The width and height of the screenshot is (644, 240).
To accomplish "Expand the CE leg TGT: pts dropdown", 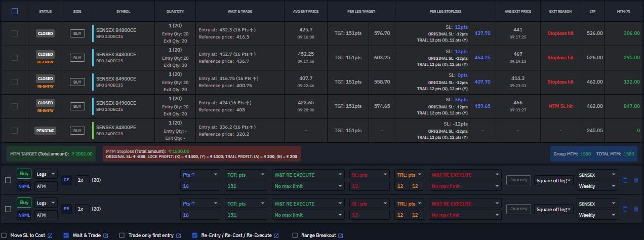I will (x=246, y=175).
